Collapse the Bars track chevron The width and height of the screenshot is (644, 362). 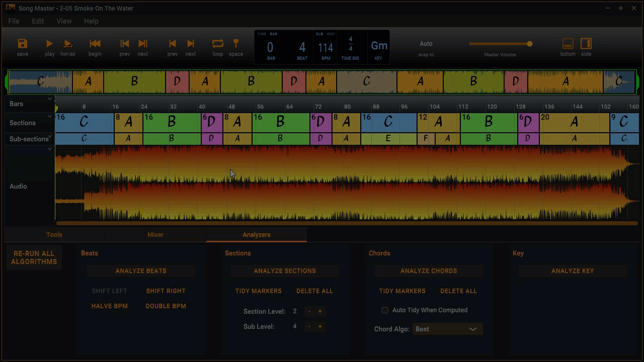click(x=50, y=99)
